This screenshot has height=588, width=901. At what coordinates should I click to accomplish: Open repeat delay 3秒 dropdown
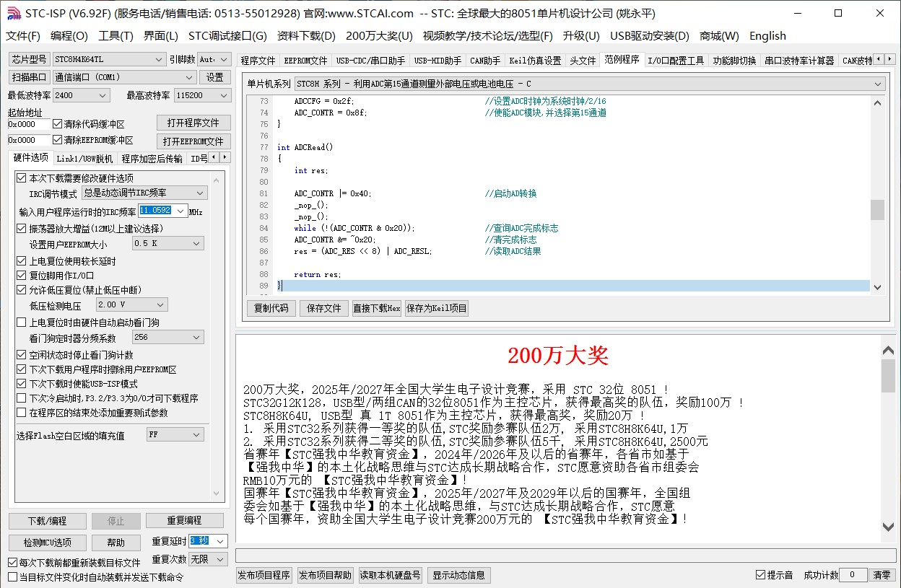point(221,541)
